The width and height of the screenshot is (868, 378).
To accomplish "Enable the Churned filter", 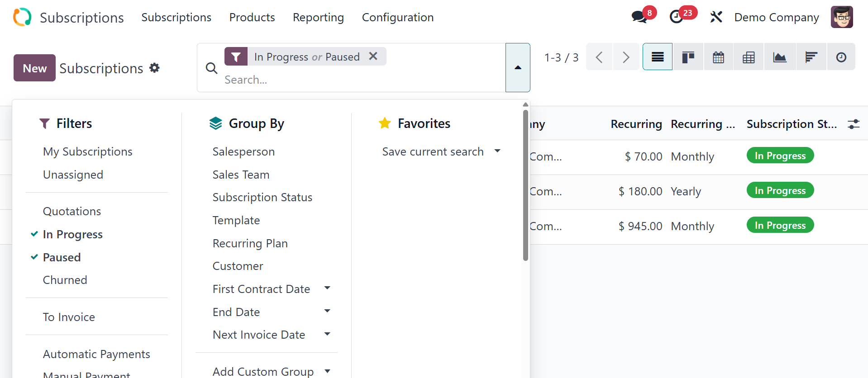I will tap(65, 280).
